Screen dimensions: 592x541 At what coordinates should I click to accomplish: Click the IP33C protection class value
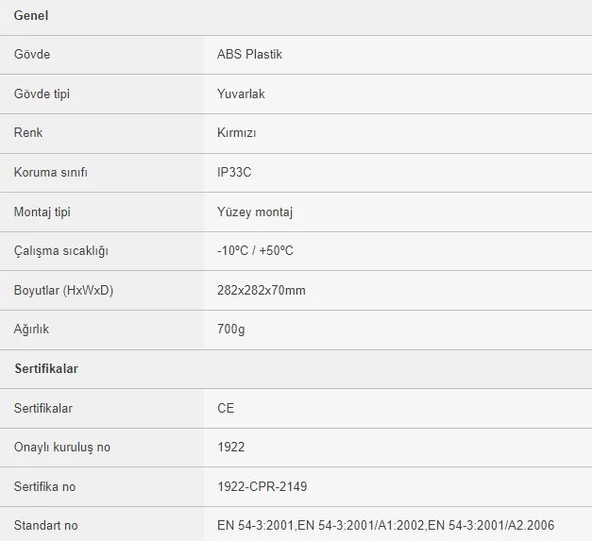pyautogui.click(x=234, y=172)
